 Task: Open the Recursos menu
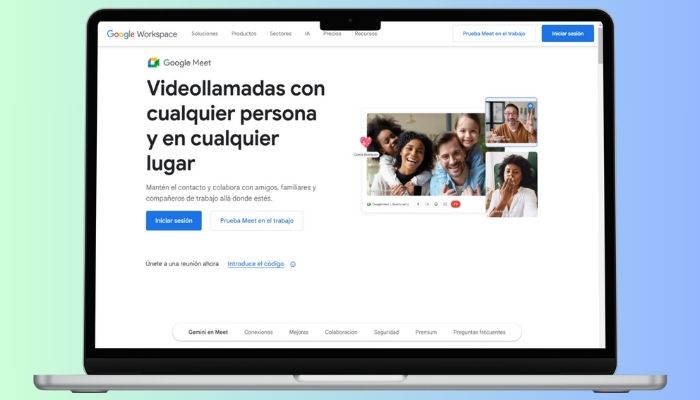(x=366, y=33)
